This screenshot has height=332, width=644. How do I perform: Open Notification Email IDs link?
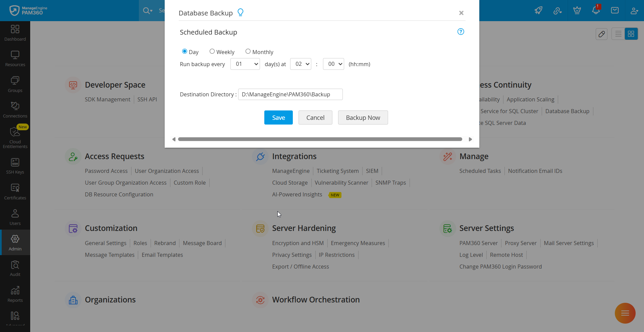535,171
